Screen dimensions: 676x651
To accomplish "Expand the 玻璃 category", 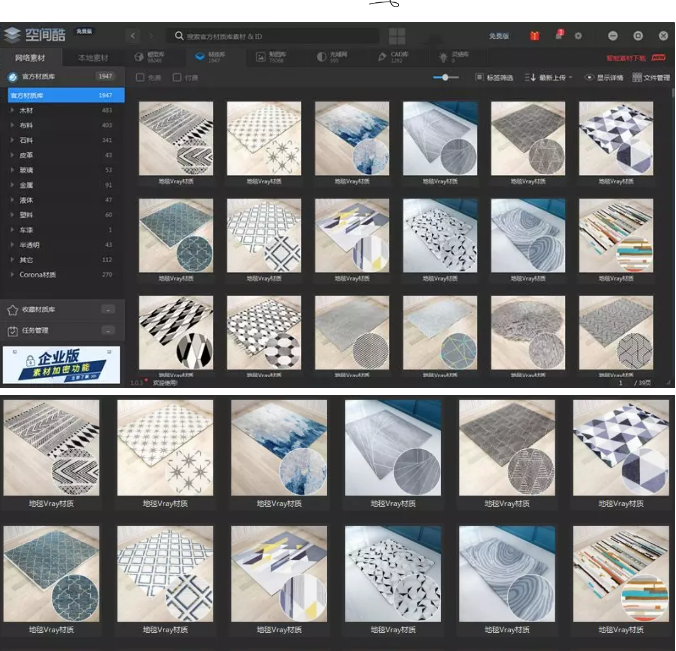I will coord(12,170).
